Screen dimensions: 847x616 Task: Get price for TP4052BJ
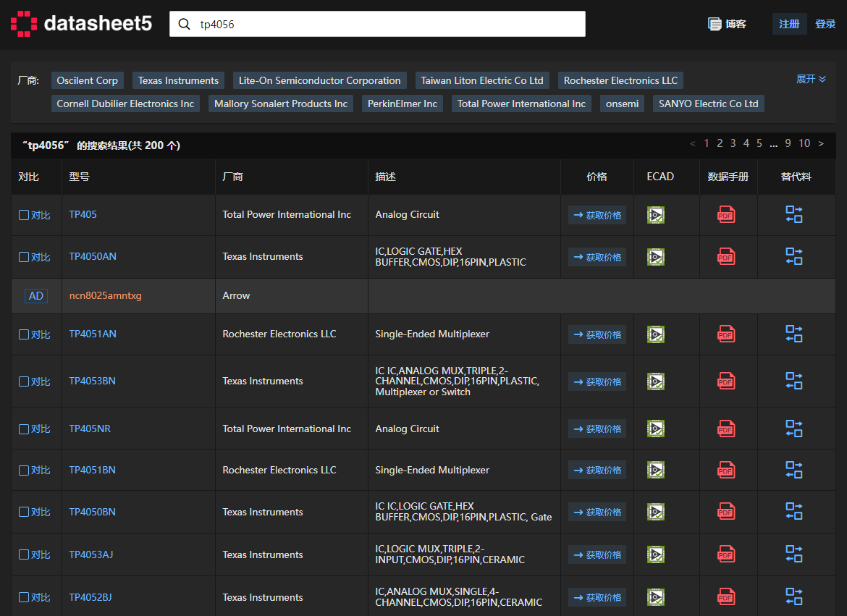597,597
